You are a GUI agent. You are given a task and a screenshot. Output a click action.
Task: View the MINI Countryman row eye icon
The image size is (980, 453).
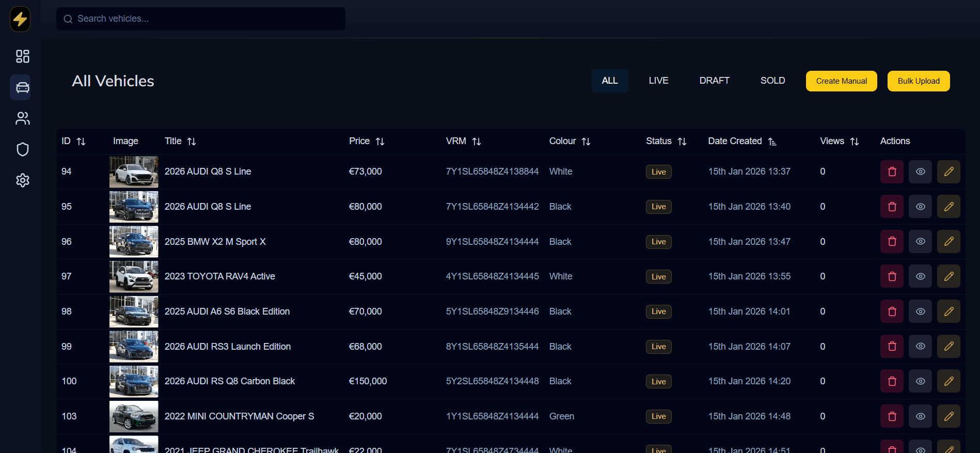click(920, 416)
